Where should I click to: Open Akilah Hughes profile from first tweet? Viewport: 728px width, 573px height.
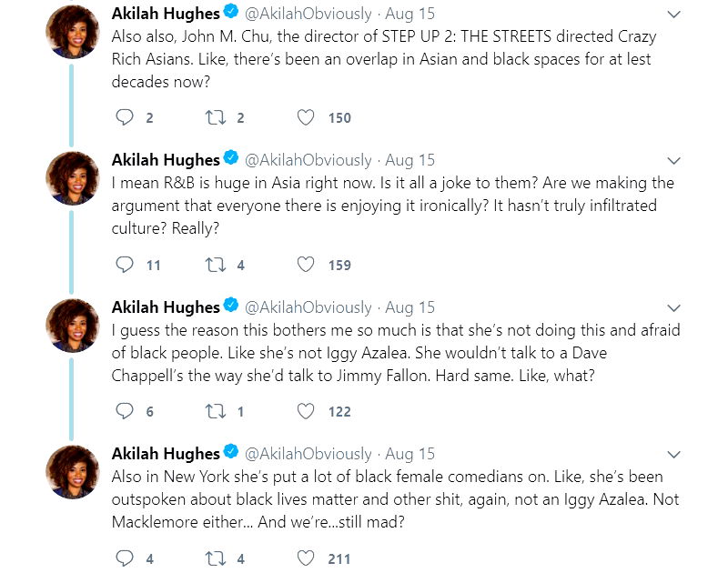tap(166, 14)
